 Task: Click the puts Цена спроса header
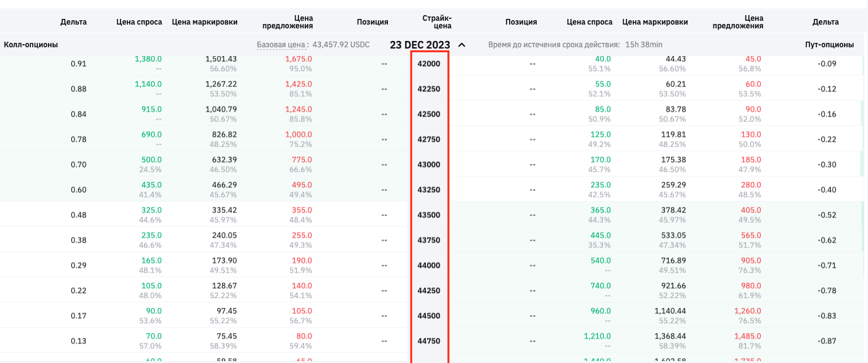[589, 22]
